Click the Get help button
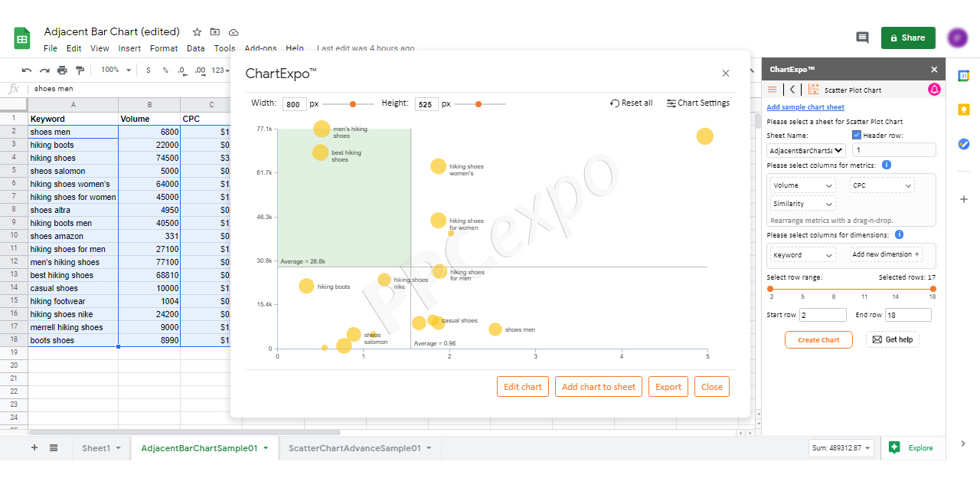980x488 pixels. (x=893, y=339)
